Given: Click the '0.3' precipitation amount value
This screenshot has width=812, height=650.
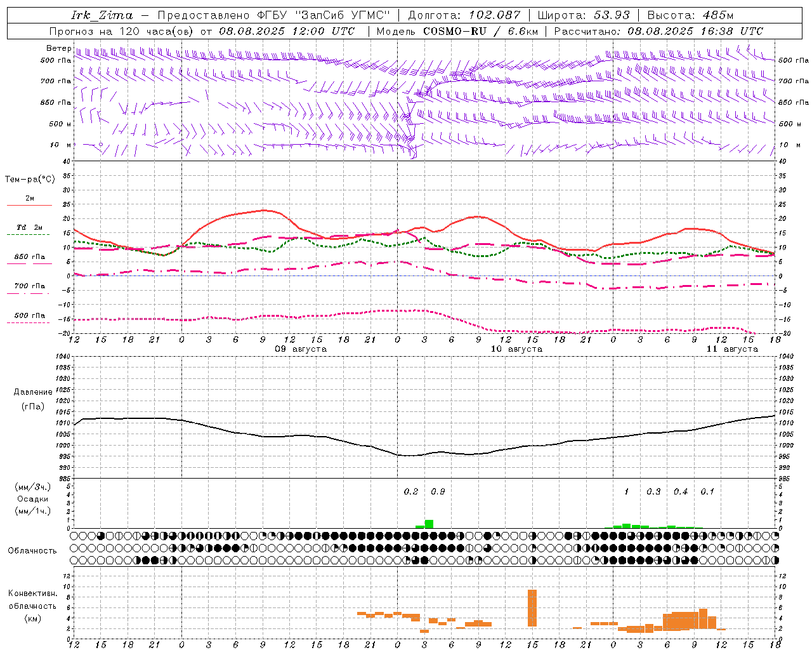Looking at the screenshot, I should (653, 491).
